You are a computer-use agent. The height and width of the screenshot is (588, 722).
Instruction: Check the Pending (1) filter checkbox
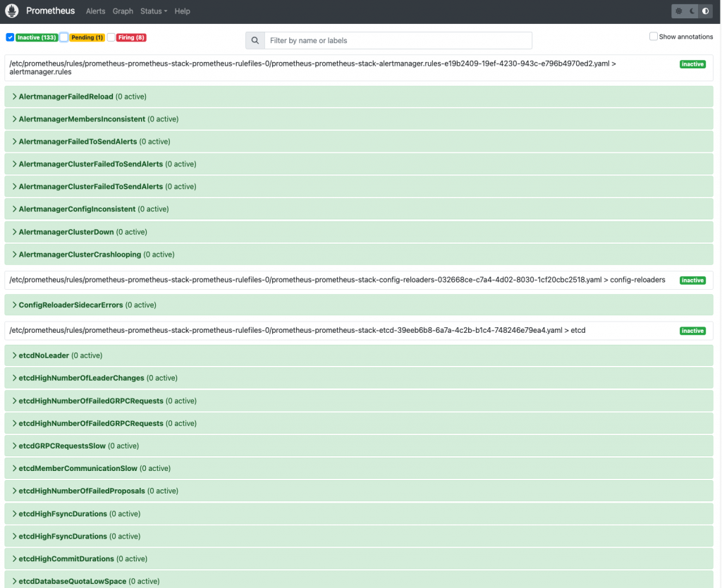(64, 37)
